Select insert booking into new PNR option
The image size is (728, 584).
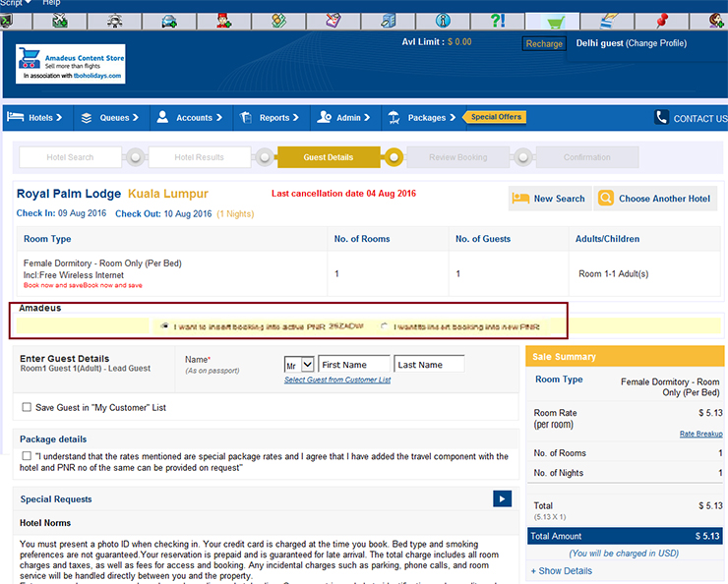coord(385,326)
